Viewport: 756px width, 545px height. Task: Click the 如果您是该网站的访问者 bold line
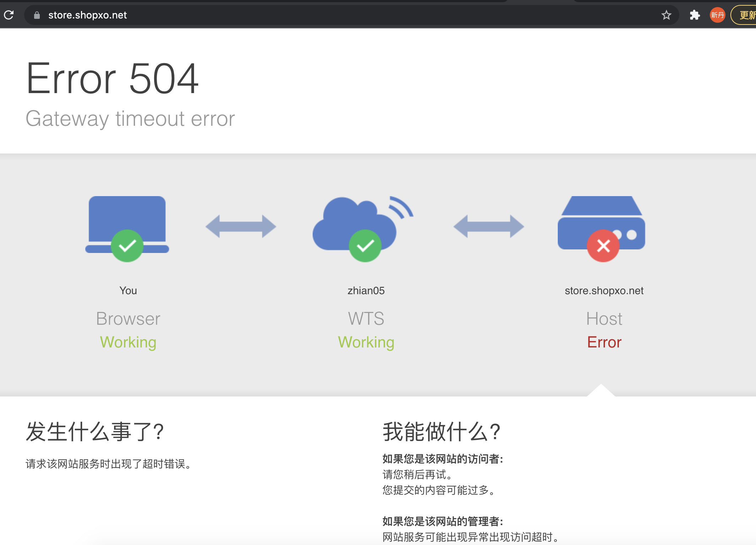pos(443,459)
